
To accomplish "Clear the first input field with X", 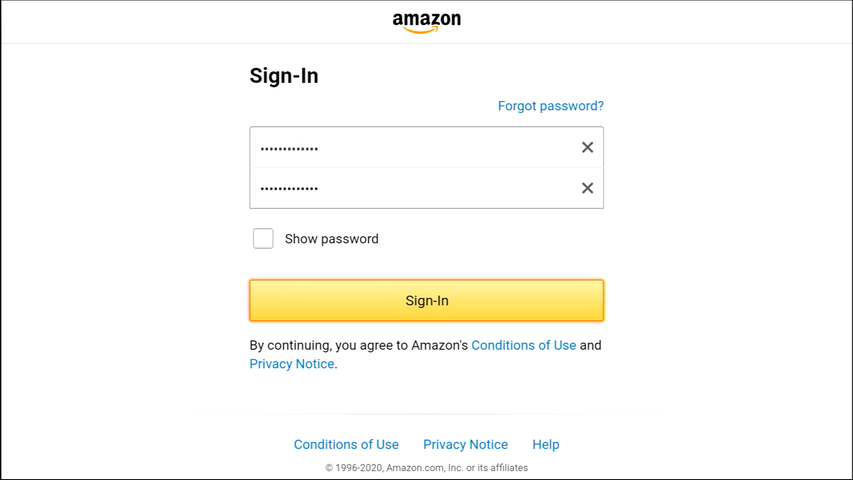I will (x=587, y=147).
